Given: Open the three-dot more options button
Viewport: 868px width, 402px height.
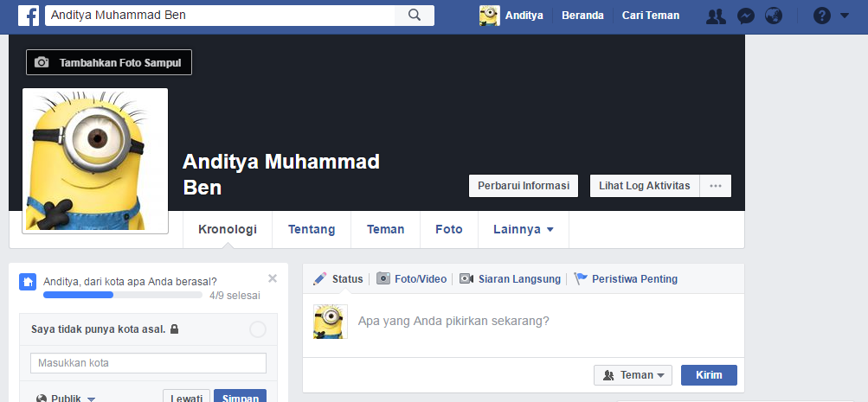Looking at the screenshot, I should pos(716,186).
